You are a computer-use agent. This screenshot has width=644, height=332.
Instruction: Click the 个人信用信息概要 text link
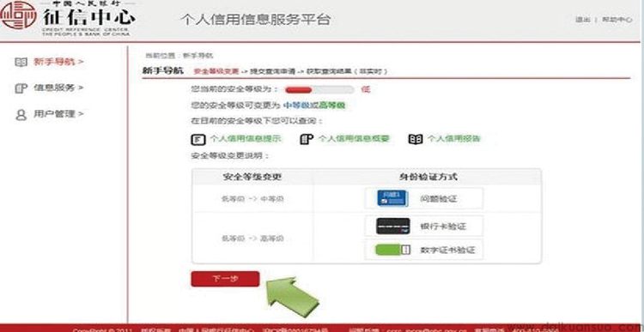pyautogui.click(x=354, y=139)
